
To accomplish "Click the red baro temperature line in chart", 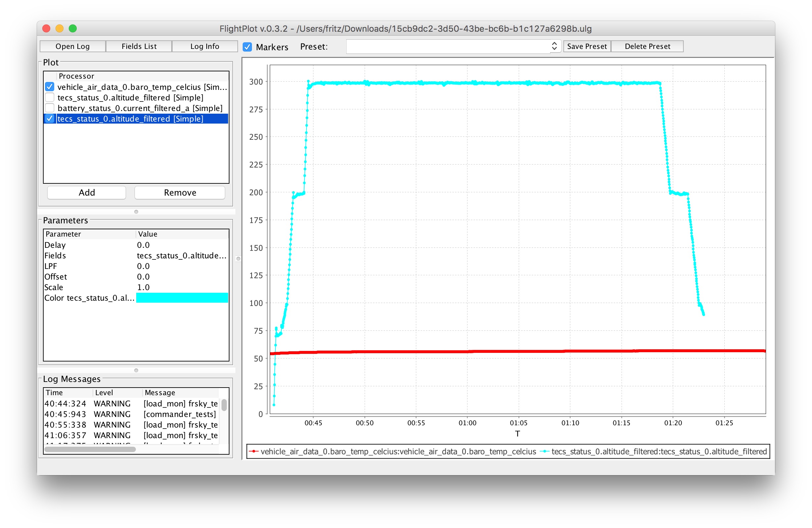I will [x=517, y=352].
